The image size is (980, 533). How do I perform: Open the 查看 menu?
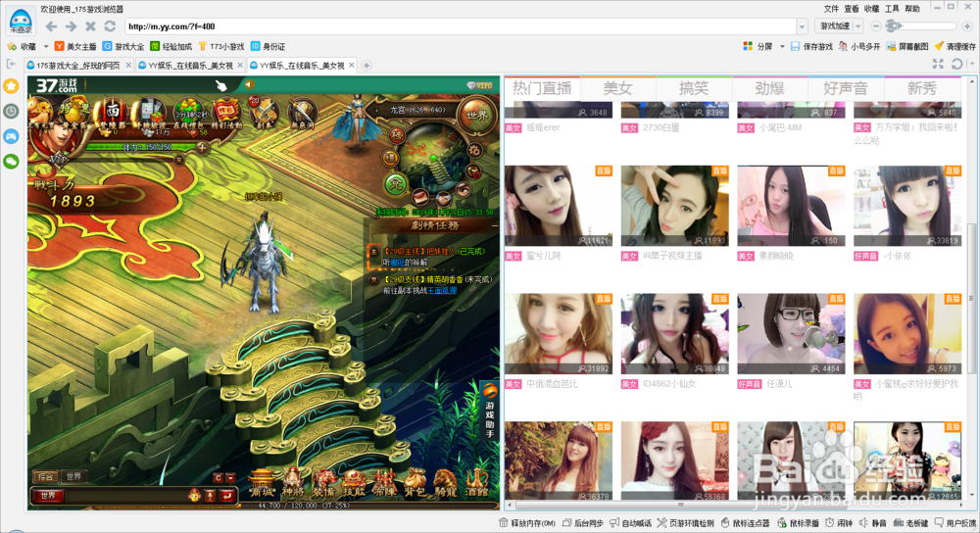coord(852,9)
